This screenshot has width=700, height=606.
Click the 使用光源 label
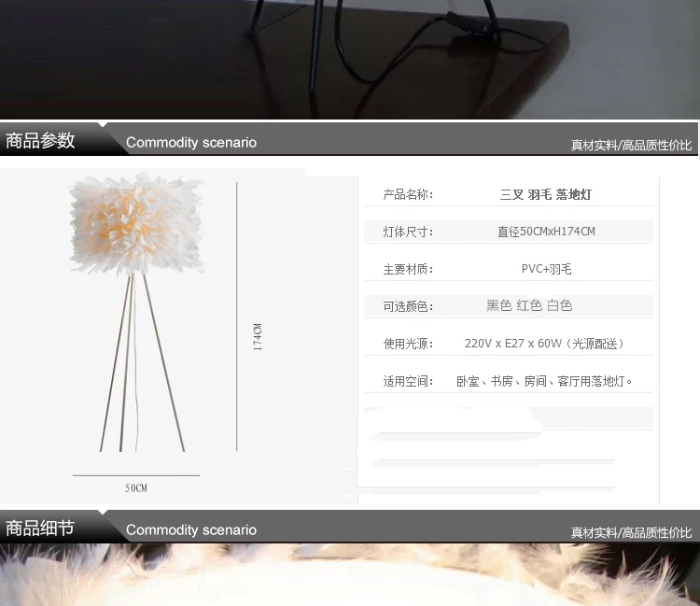coord(408,344)
